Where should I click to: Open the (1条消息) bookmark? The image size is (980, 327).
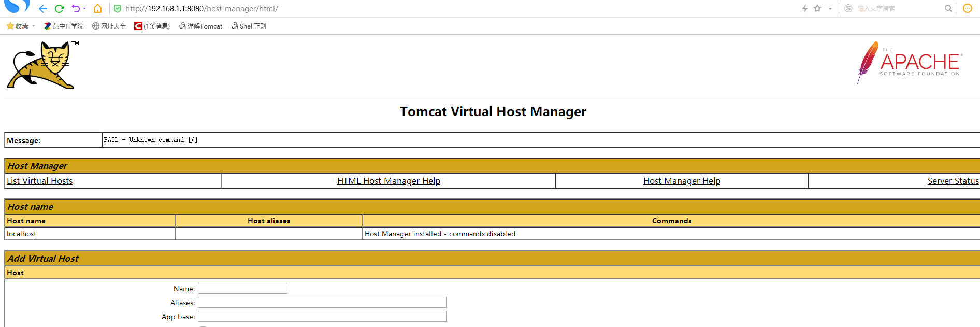point(152,26)
